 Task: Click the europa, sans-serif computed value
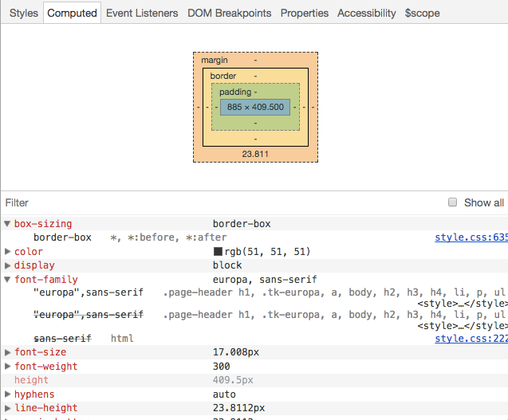[265, 280]
